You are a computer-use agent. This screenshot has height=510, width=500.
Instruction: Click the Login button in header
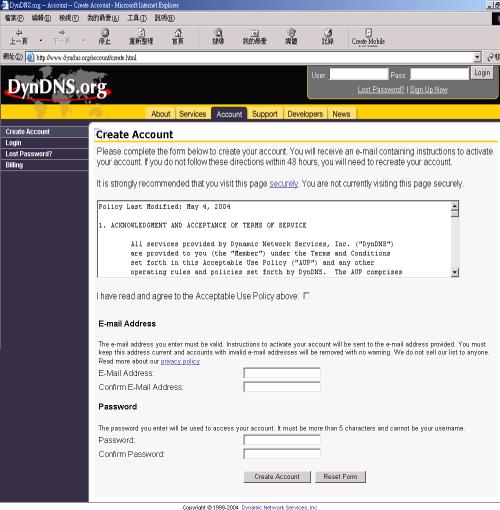482,73
